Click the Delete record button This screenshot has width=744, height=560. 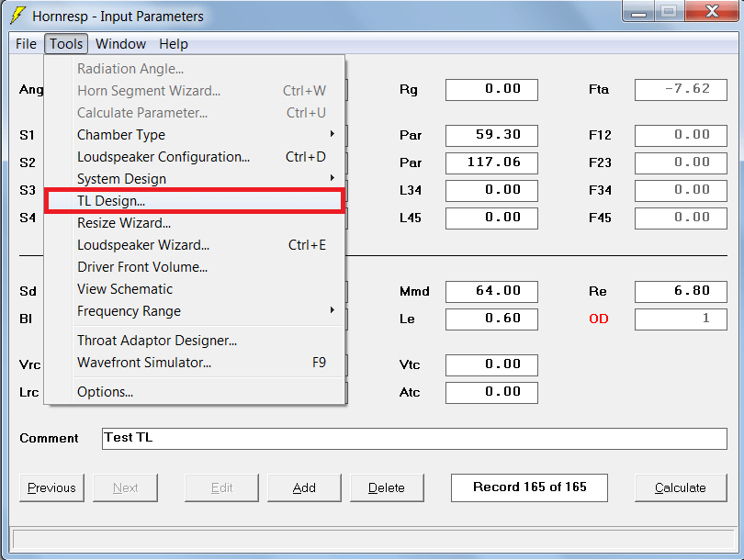387,487
